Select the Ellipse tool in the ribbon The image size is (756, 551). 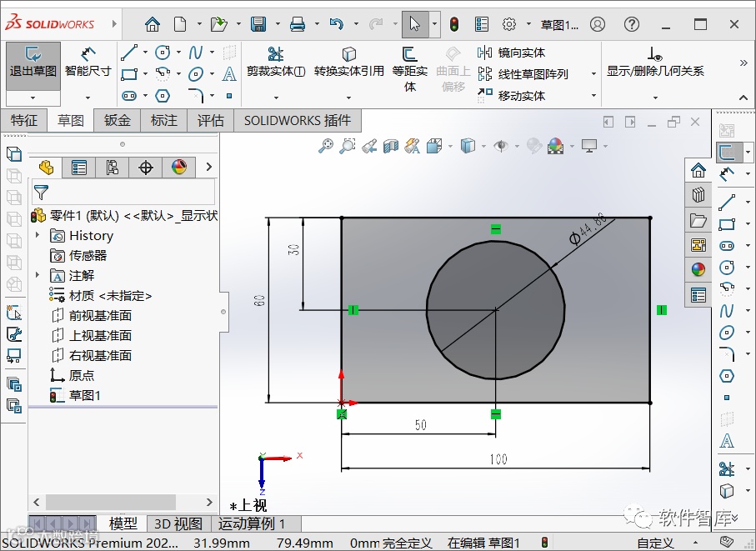click(x=196, y=73)
